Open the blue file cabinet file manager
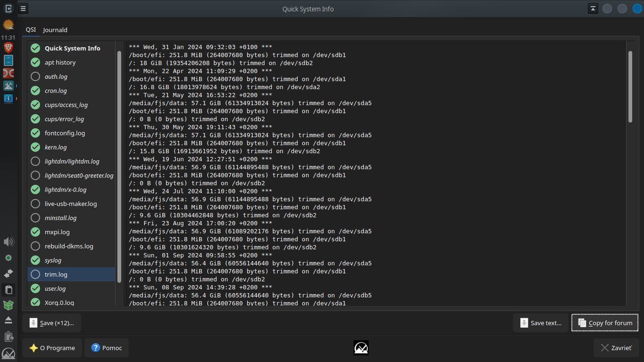Screen dimensions: 644x362 coord(8,60)
